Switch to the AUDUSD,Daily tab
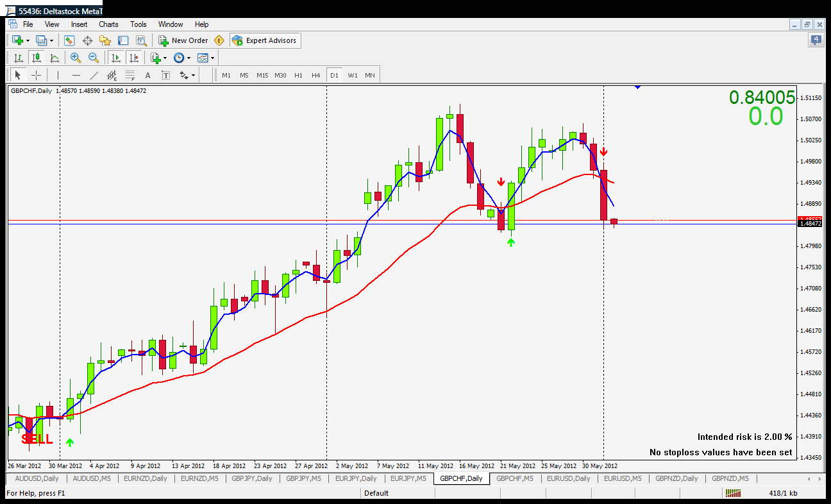The width and height of the screenshot is (831, 504). click(x=37, y=478)
